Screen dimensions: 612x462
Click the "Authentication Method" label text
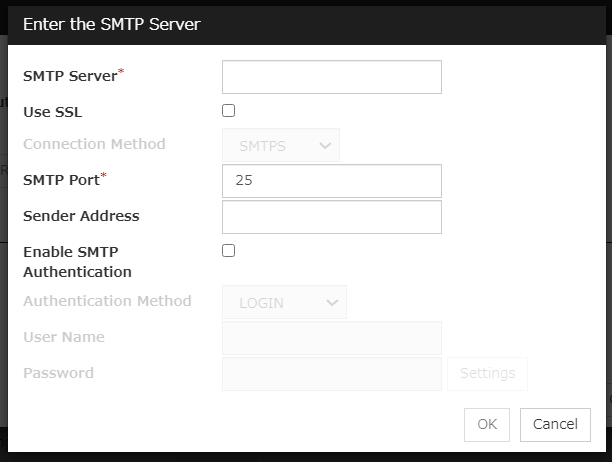(107, 301)
